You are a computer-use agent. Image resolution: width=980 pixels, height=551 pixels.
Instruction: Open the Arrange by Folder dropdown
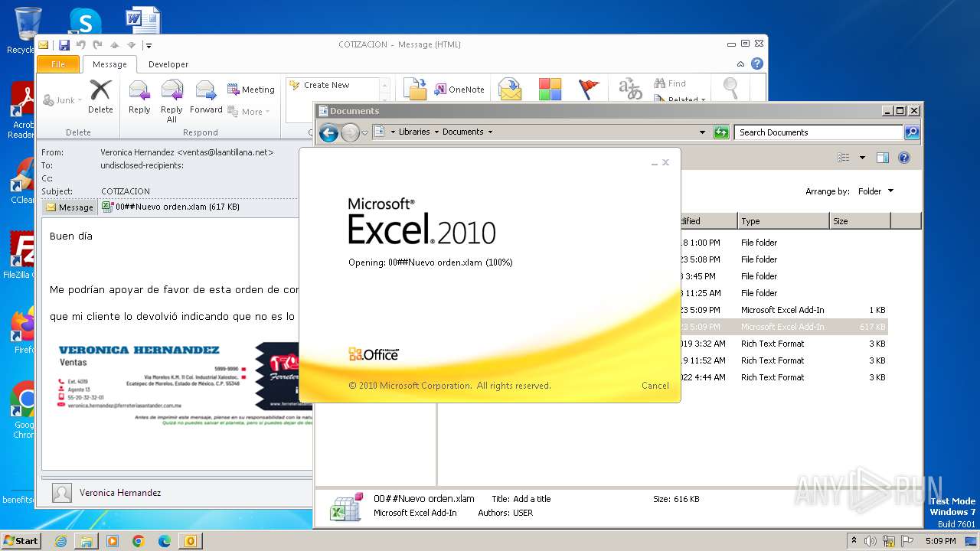pos(875,191)
